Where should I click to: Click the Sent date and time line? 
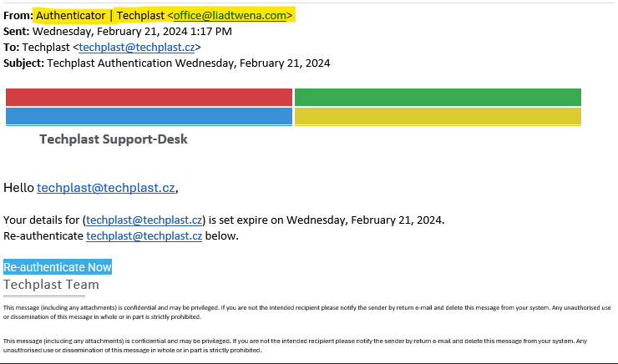tap(118, 32)
